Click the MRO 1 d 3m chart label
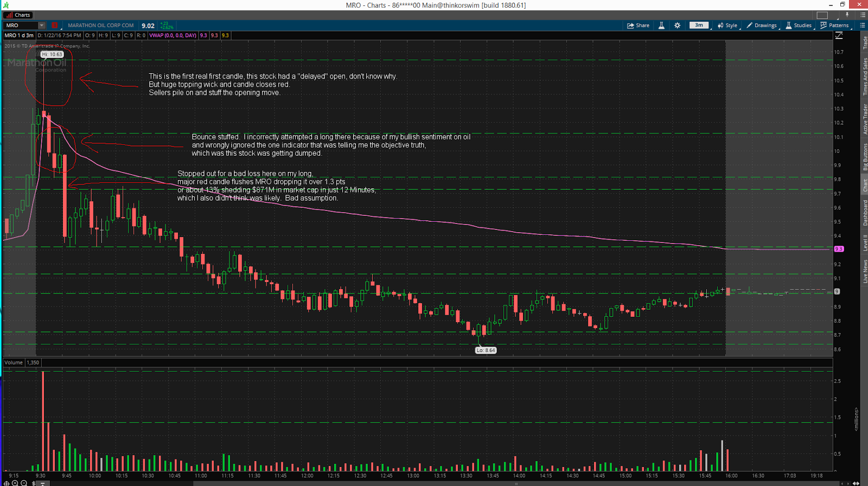868x486 pixels. click(19, 35)
